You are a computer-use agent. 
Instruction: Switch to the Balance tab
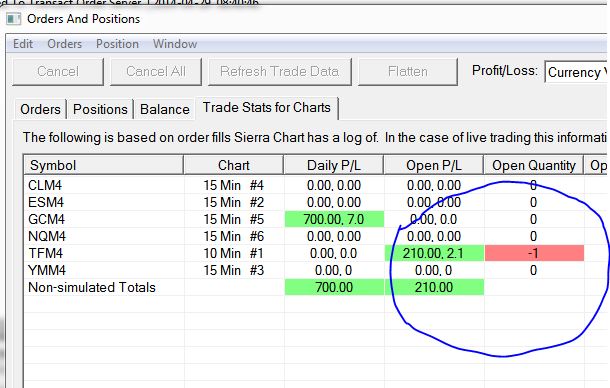(x=165, y=109)
